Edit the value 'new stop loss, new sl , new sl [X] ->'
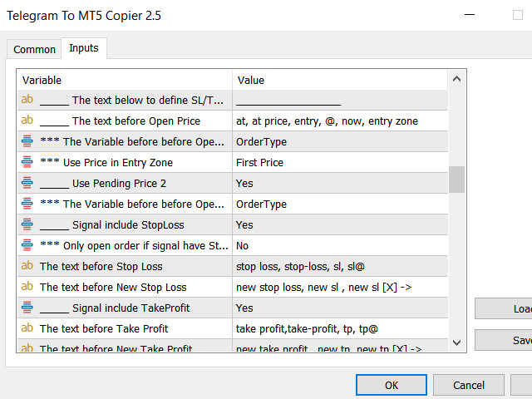The height and width of the screenshot is (399, 532). point(340,287)
